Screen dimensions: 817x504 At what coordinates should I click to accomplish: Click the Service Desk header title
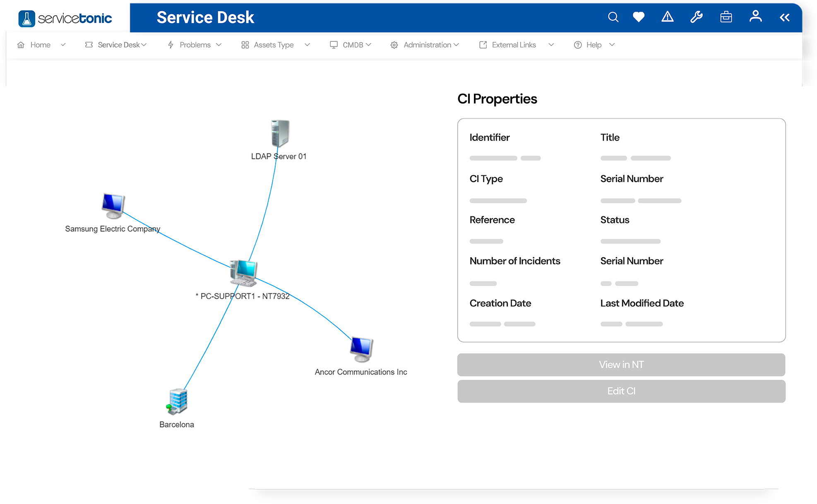(x=205, y=17)
